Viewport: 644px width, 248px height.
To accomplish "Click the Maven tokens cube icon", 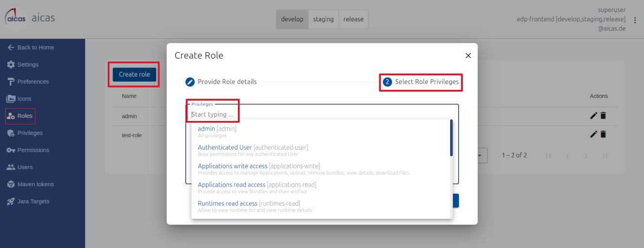I will (11, 184).
